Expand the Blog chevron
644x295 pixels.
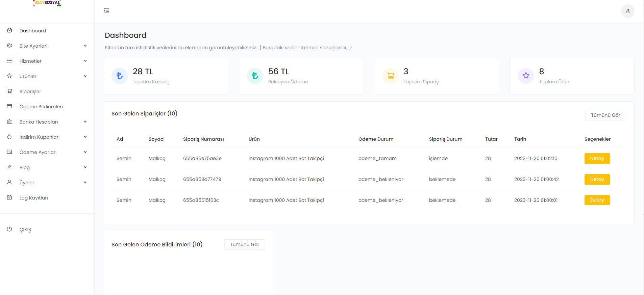(x=85, y=167)
